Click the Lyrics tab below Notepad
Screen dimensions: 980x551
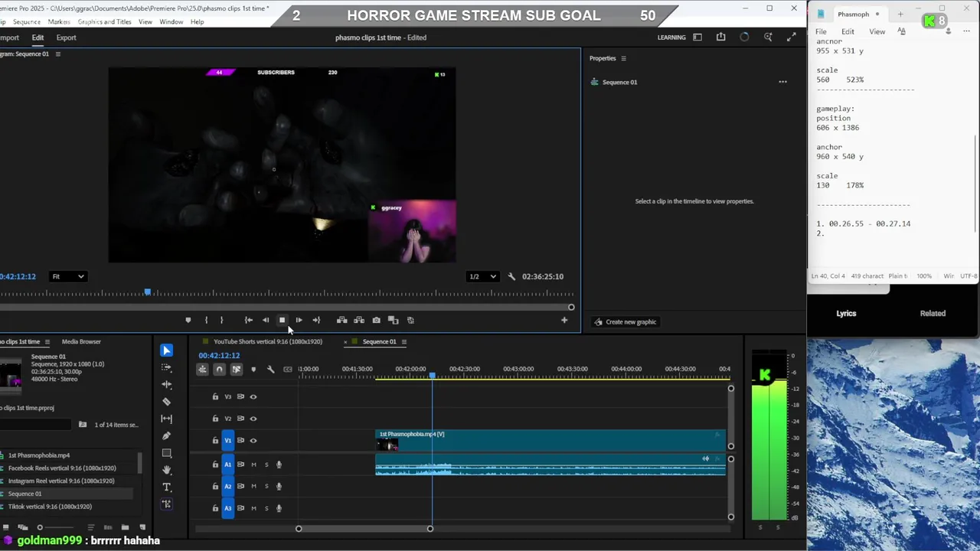click(x=846, y=313)
